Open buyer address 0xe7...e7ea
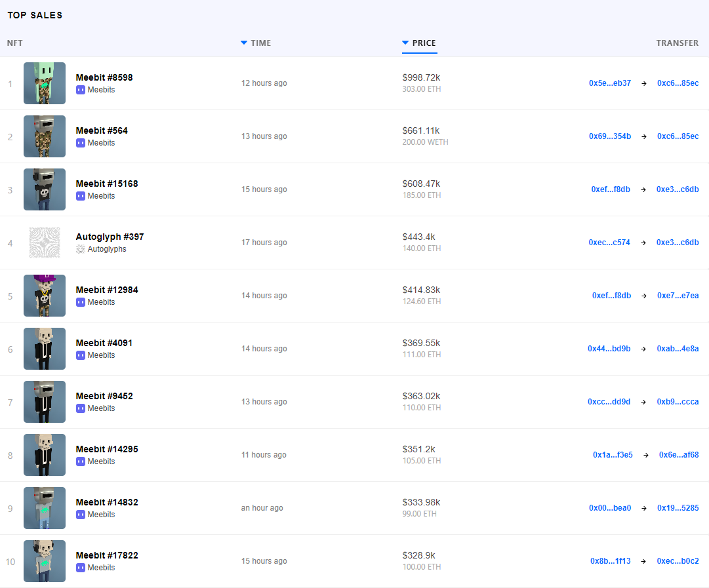This screenshot has height=588, width=709. click(678, 296)
